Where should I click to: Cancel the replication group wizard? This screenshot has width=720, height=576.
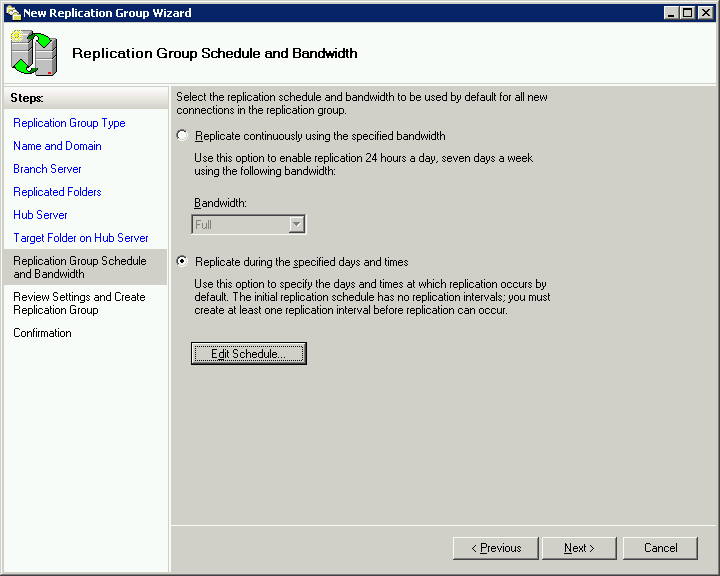tap(660, 548)
